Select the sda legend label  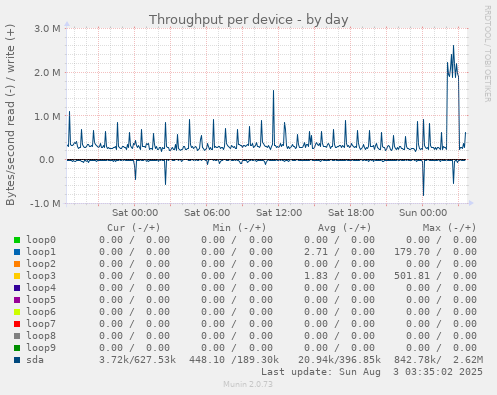click(35, 360)
